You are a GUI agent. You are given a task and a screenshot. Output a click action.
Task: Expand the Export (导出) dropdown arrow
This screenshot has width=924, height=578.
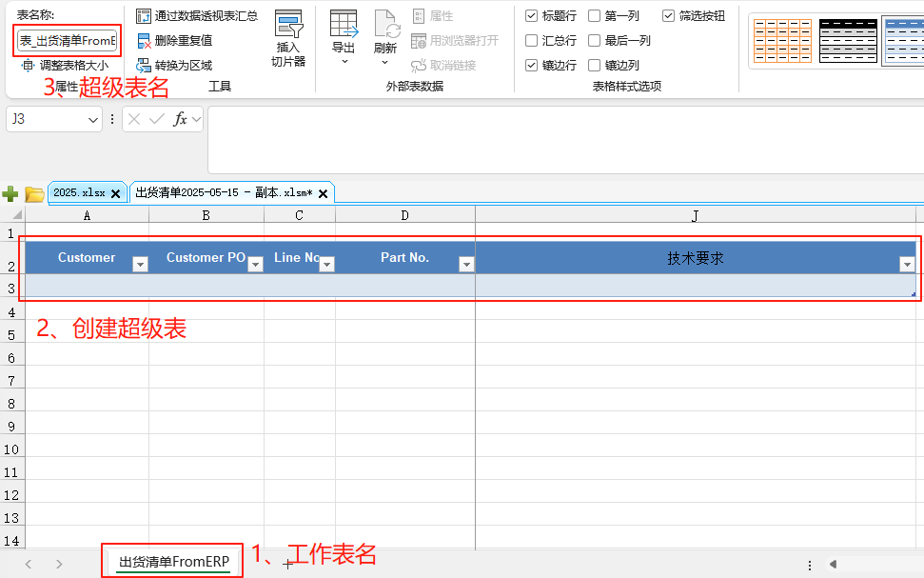pos(344,61)
